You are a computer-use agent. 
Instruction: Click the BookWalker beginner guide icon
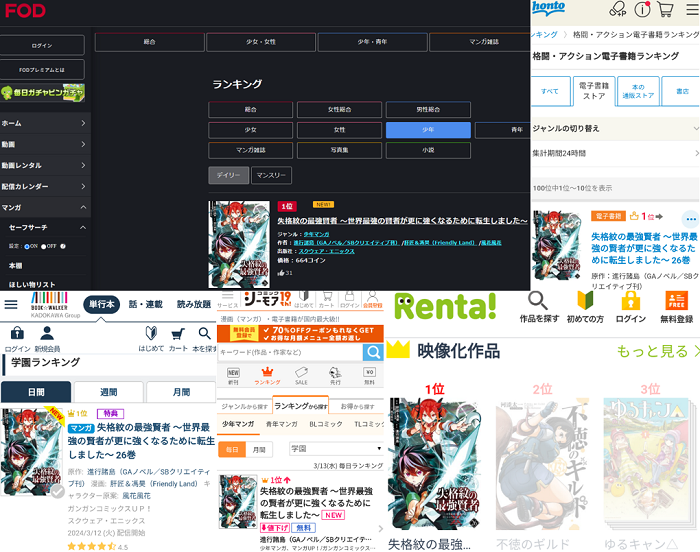click(x=151, y=333)
